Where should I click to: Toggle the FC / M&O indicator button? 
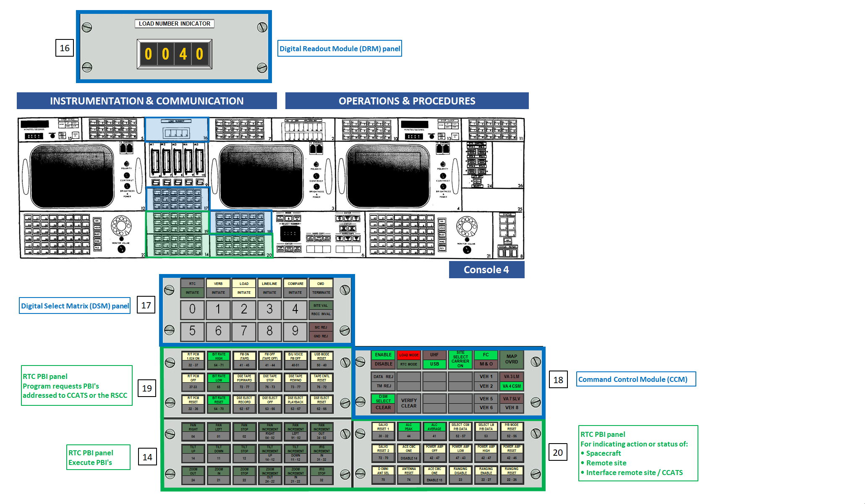486,359
